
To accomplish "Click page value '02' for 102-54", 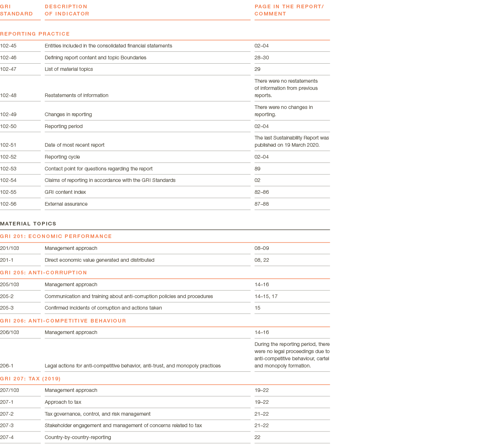I will click(x=258, y=180).
